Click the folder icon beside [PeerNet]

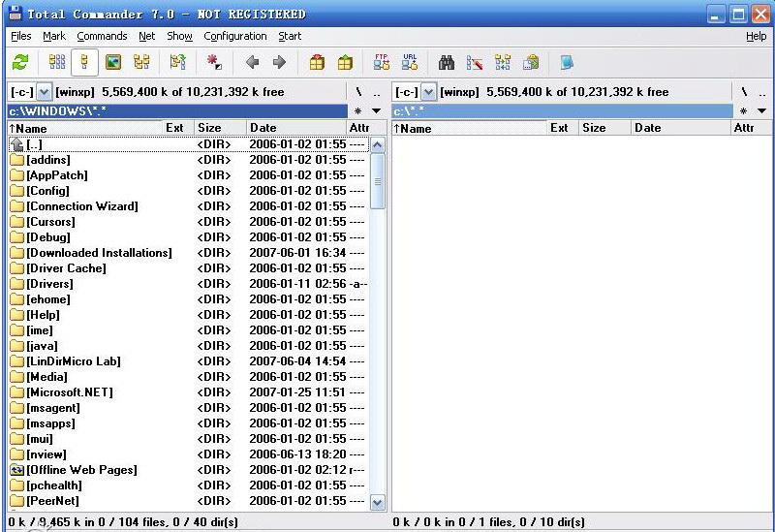[16, 501]
